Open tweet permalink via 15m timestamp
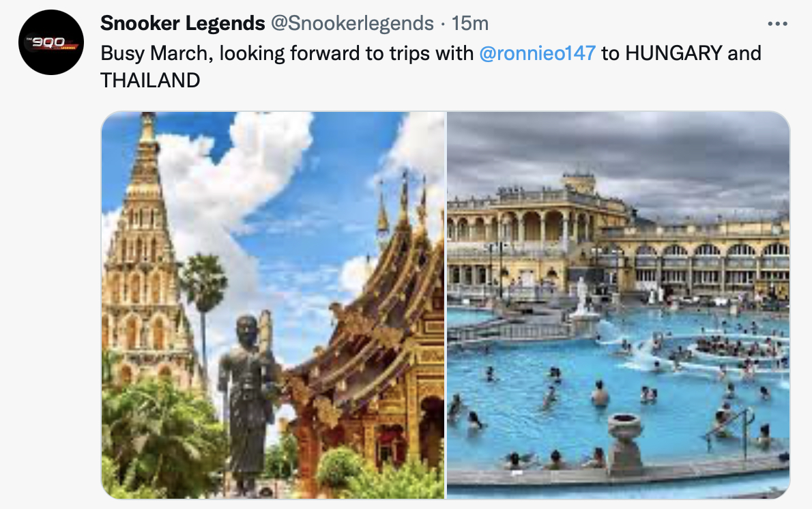This screenshot has width=812, height=509. pos(469,23)
